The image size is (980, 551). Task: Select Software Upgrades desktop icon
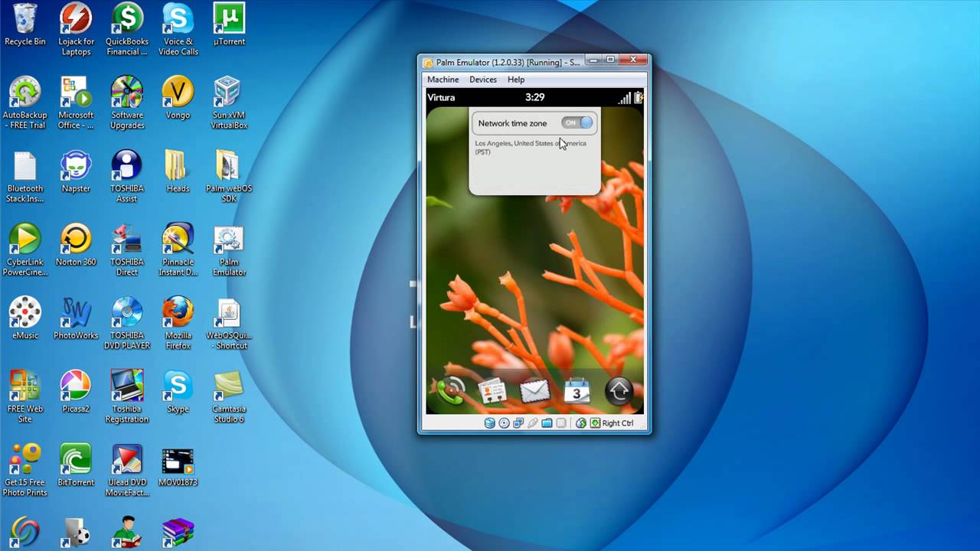[127, 103]
